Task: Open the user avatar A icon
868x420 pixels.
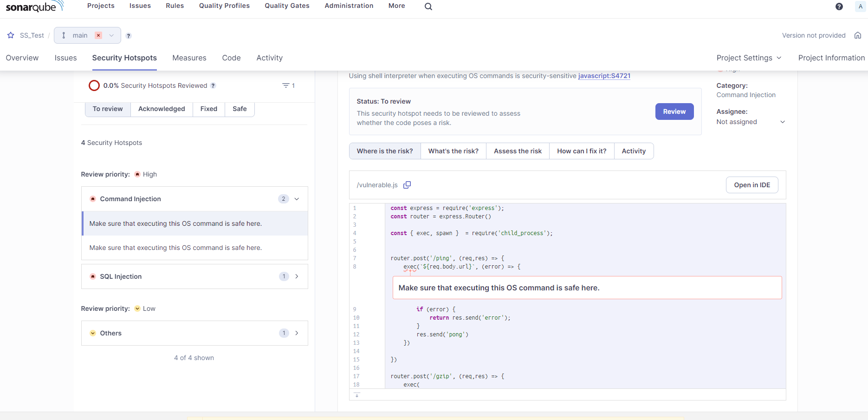Action: (x=861, y=7)
